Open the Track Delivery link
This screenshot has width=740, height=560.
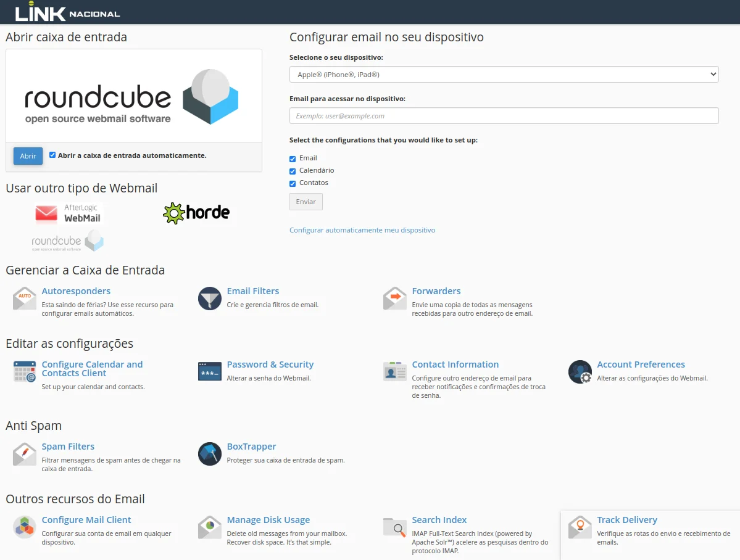click(x=626, y=520)
